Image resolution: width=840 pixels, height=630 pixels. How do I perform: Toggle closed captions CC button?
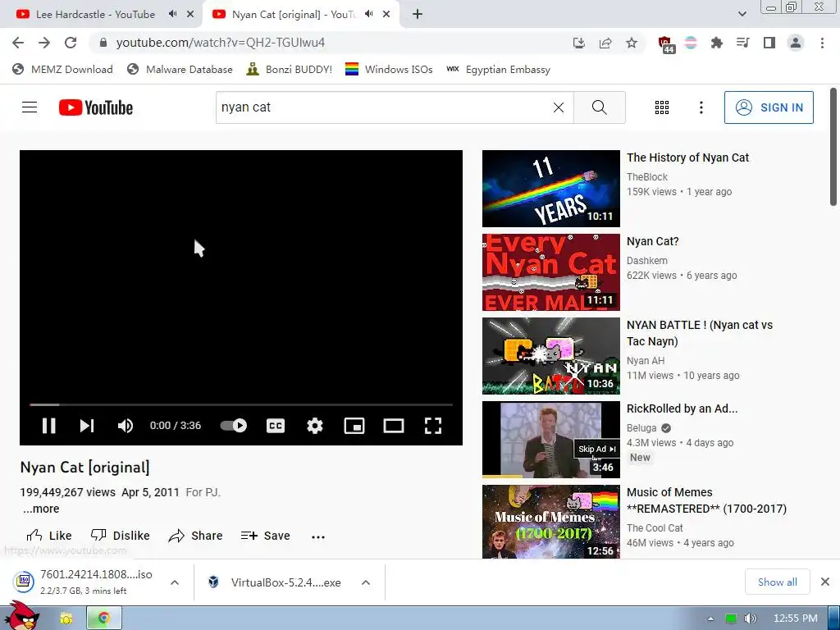click(276, 426)
